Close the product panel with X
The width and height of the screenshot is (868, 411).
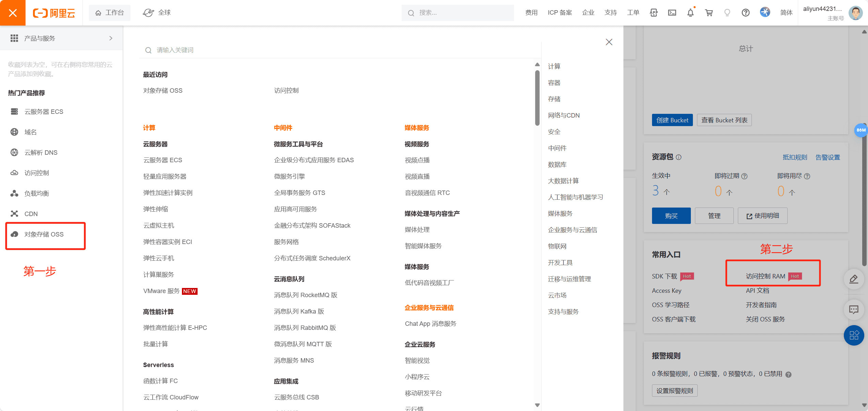(609, 42)
